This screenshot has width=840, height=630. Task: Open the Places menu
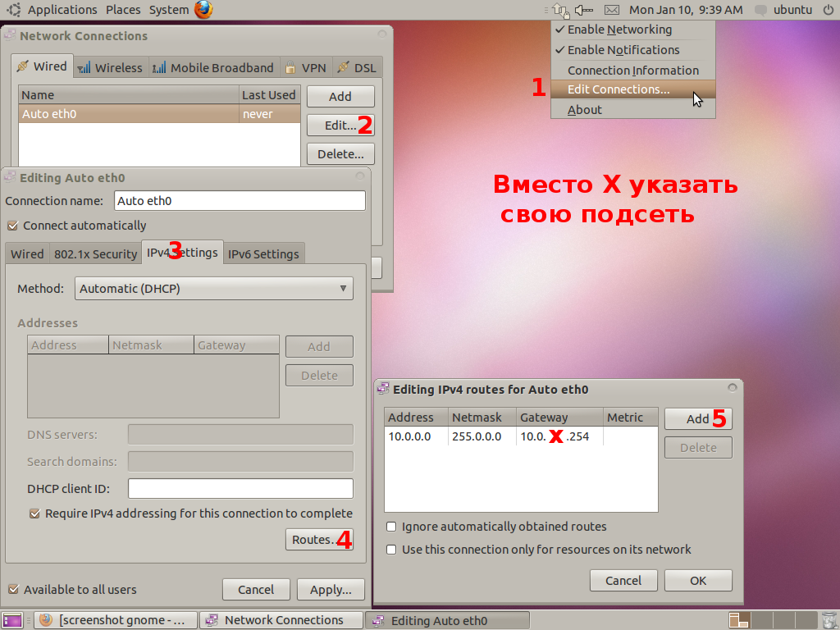[123, 10]
